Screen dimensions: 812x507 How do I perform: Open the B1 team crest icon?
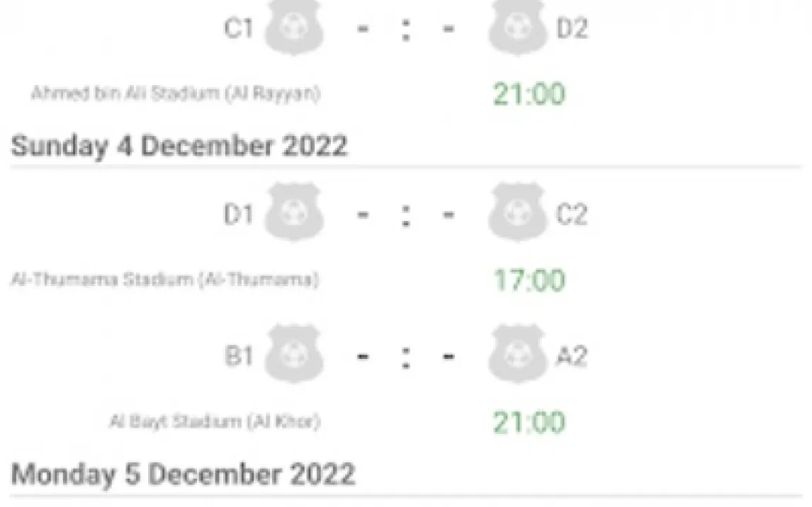[293, 355]
